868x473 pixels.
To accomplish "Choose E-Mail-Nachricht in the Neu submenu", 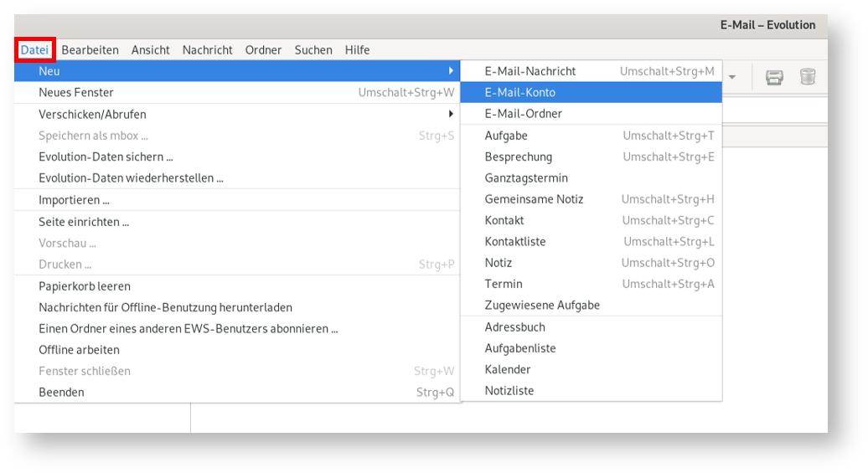I will [530, 71].
